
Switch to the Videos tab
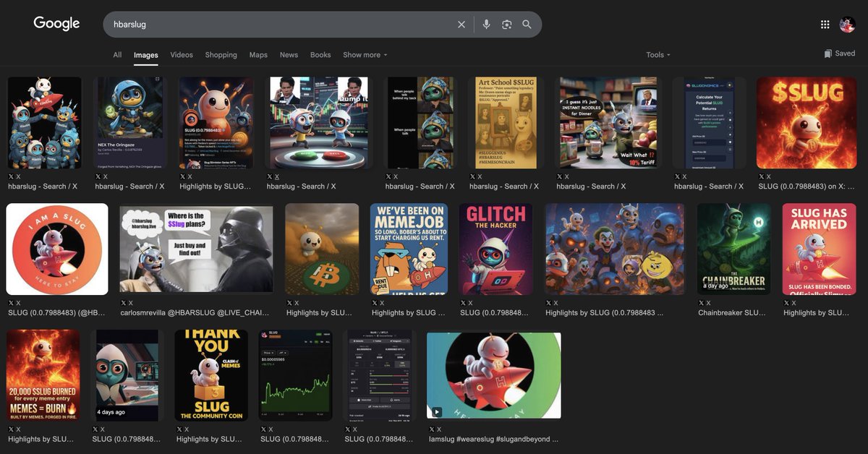coord(182,55)
